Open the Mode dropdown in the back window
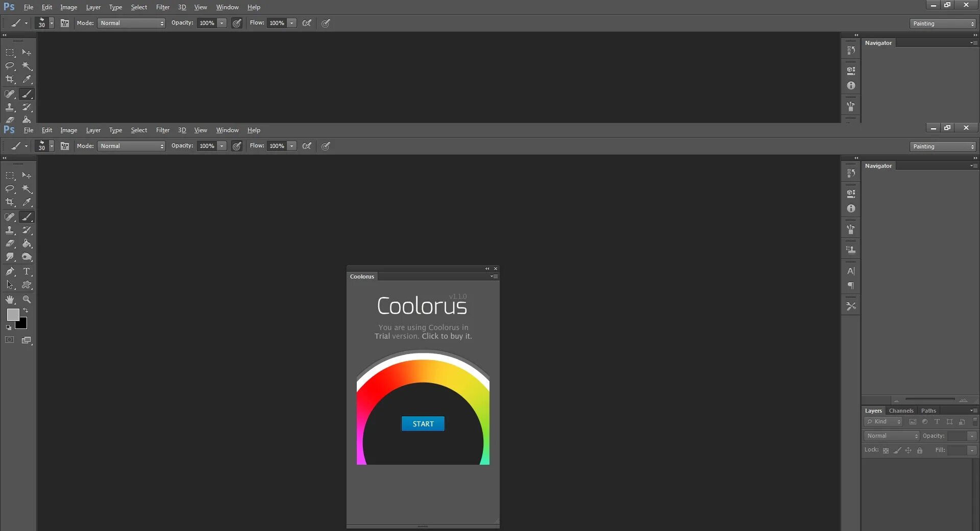This screenshot has width=980, height=531. click(131, 23)
